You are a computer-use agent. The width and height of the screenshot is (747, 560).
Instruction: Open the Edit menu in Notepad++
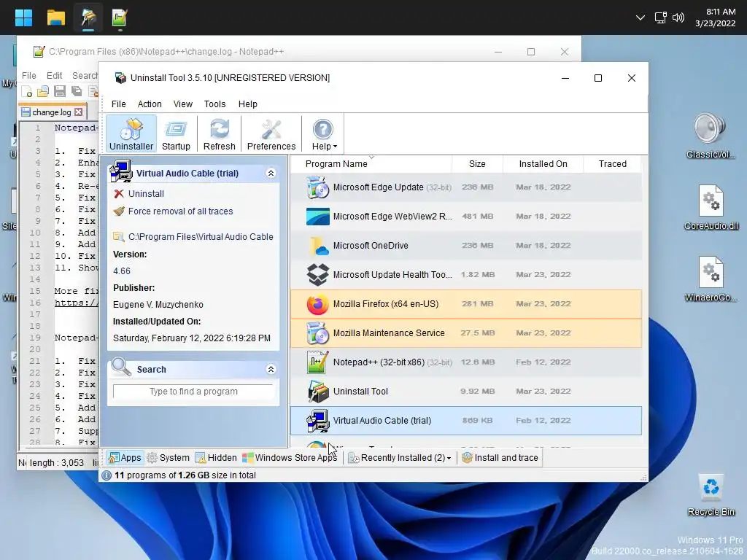point(54,76)
